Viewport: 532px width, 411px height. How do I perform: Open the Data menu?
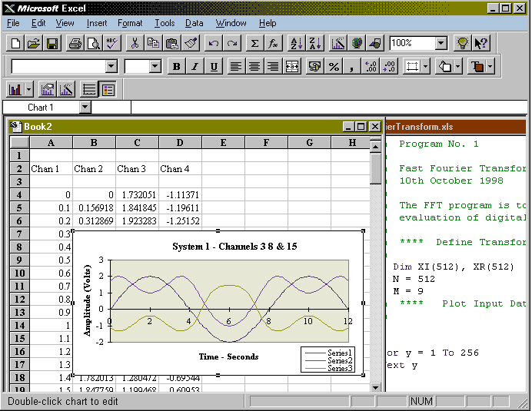[x=194, y=23]
